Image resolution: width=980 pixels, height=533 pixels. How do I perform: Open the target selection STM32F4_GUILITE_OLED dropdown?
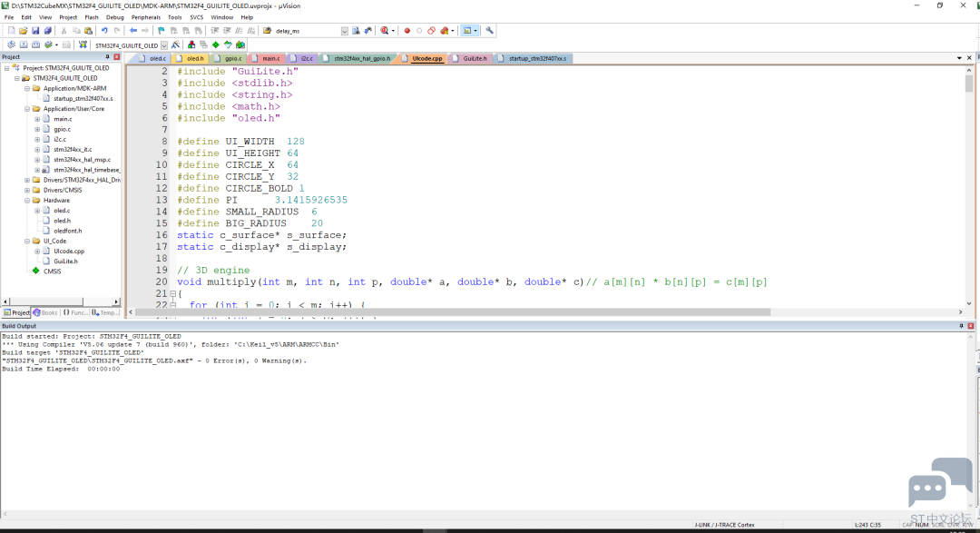164,45
